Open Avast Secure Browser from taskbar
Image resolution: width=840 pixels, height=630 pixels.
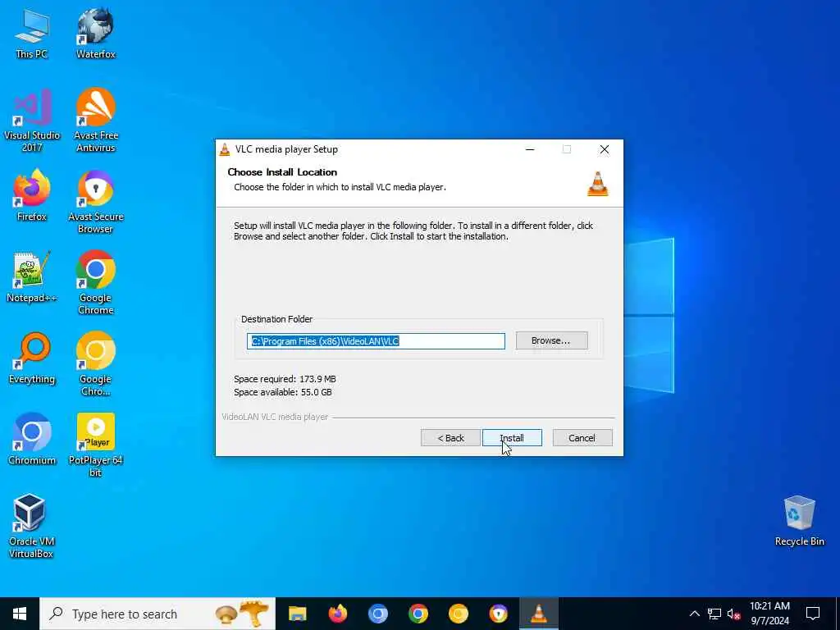498,614
